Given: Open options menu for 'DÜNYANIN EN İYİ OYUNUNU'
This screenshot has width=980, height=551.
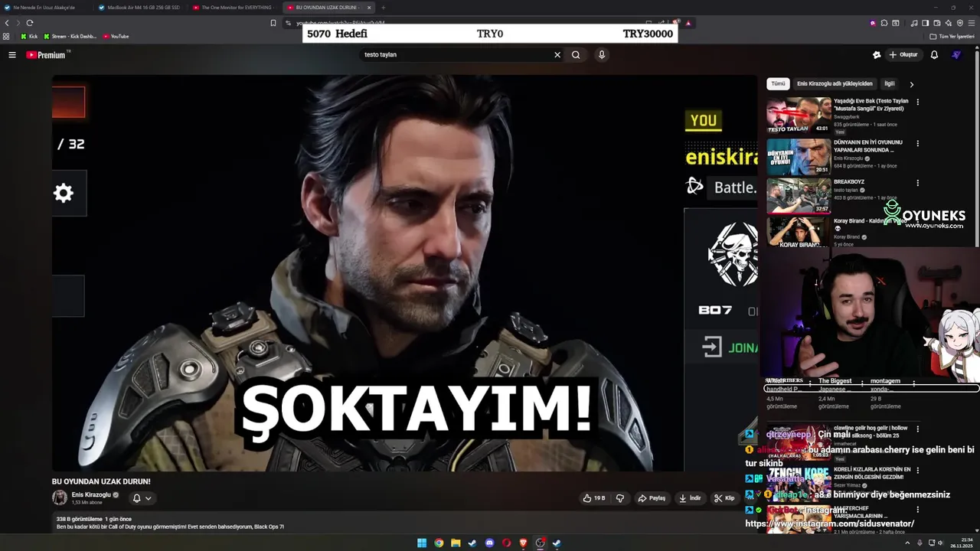Looking at the screenshot, I should [917, 143].
